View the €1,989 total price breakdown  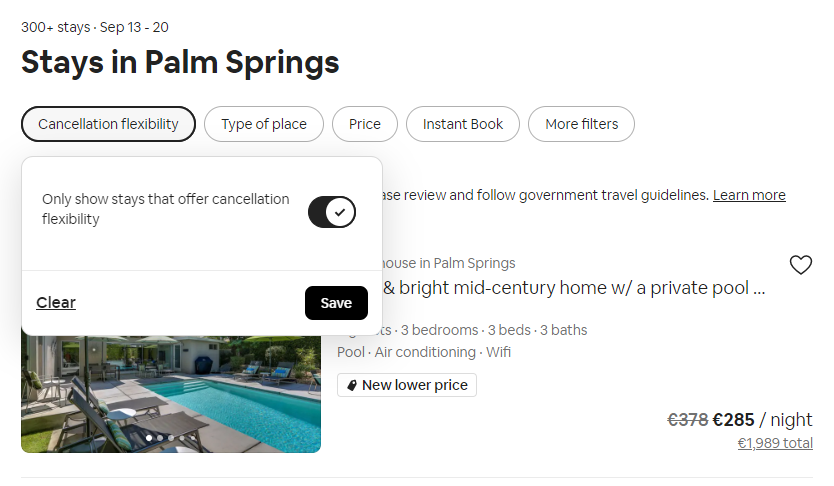775,443
